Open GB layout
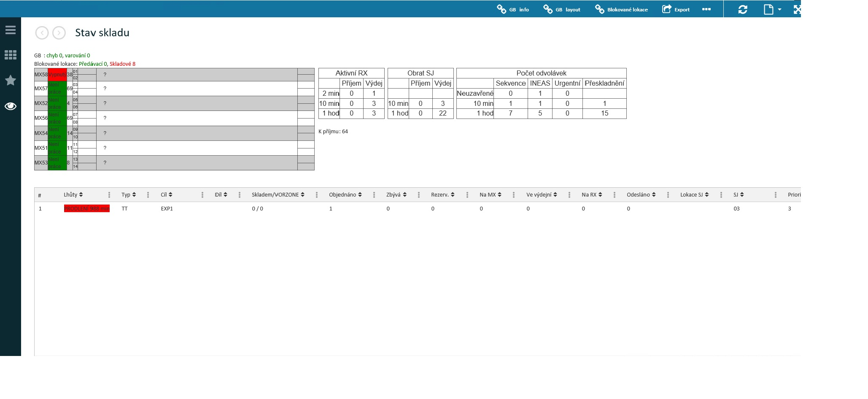 coord(562,9)
